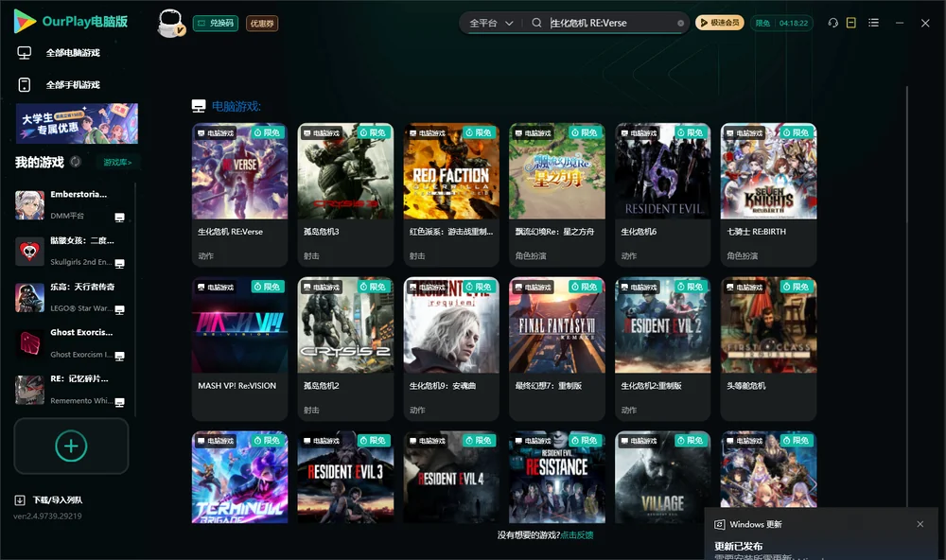Screen dimensions: 946x560
Task: Open the 极速会员 membership button
Action: (719, 23)
